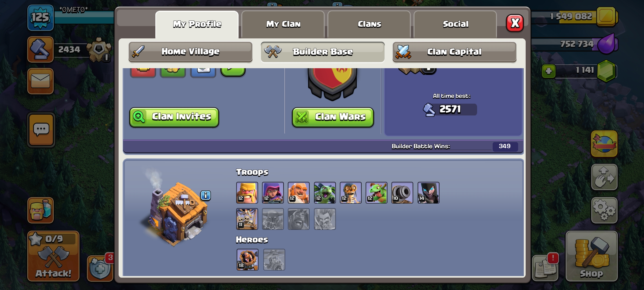Open the army barbarian and potion icon
The width and height of the screenshot is (644, 290).
click(x=41, y=210)
